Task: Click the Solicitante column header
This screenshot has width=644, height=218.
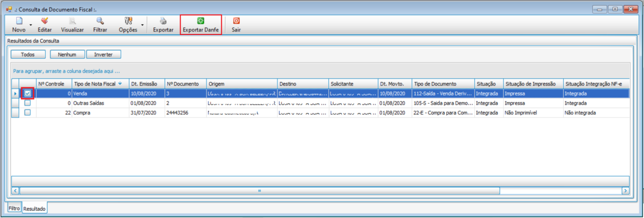Action: [353, 83]
